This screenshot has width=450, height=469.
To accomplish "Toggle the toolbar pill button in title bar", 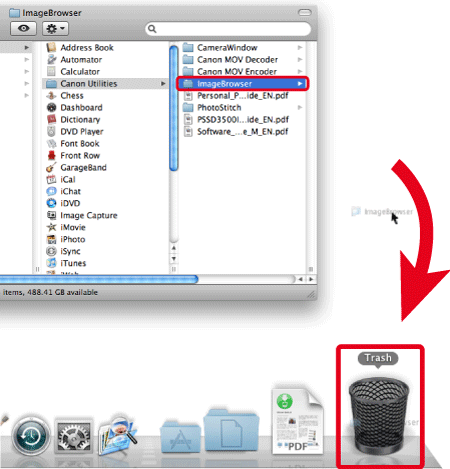I will (304, 12).
